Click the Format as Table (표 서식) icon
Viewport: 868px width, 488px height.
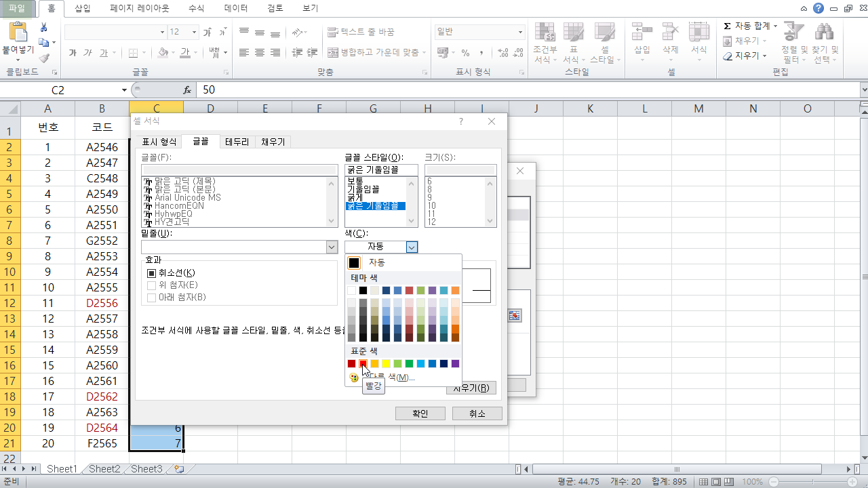pyautogui.click(x=574, y=33)
